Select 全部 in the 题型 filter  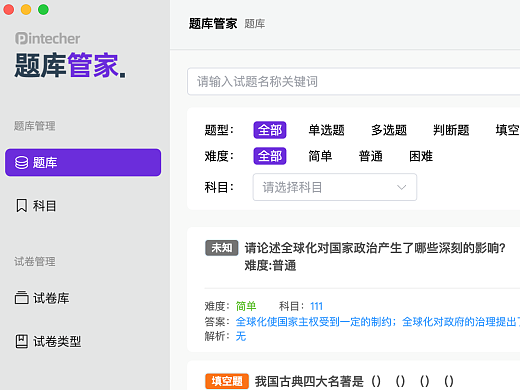[270, 130]
